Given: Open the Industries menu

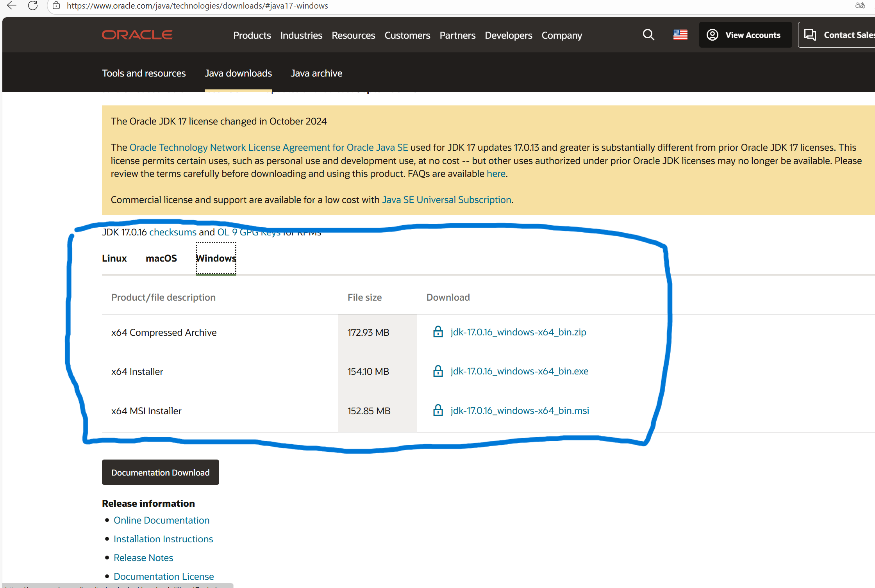Looking at the screenshot, I should 301,35.
